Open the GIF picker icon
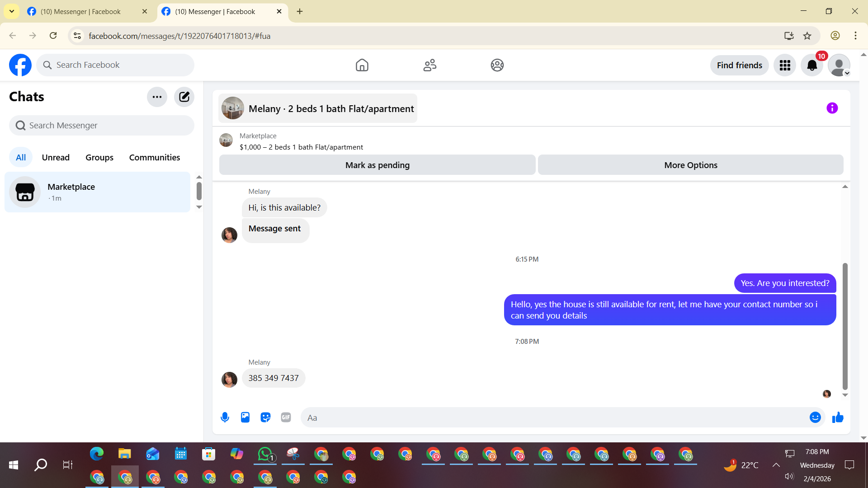The height and width of the screenshot is (488, 868). pyautogui.click(x=286, y=418)
